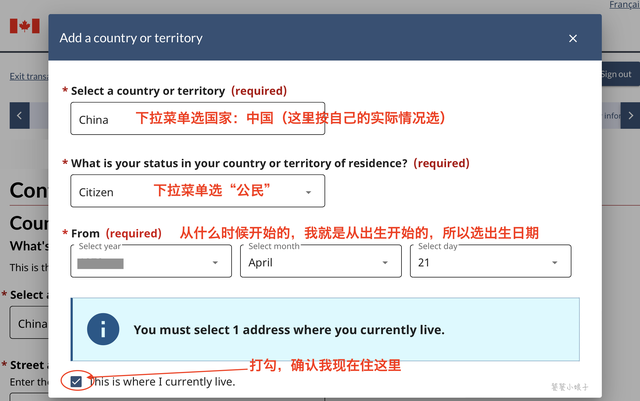Click the background China field behind the dialog
This screenshot has width=640, height=401.
28,324
